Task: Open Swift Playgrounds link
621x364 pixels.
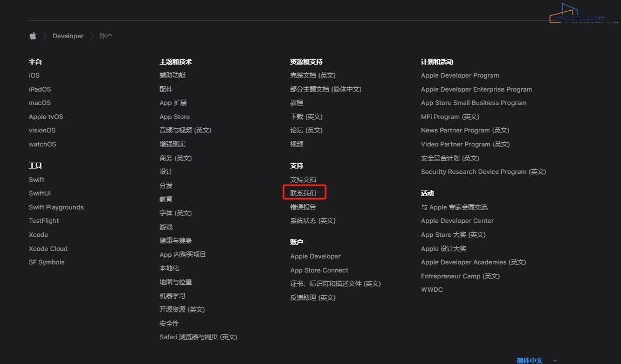Action: (x=56, y=207)
